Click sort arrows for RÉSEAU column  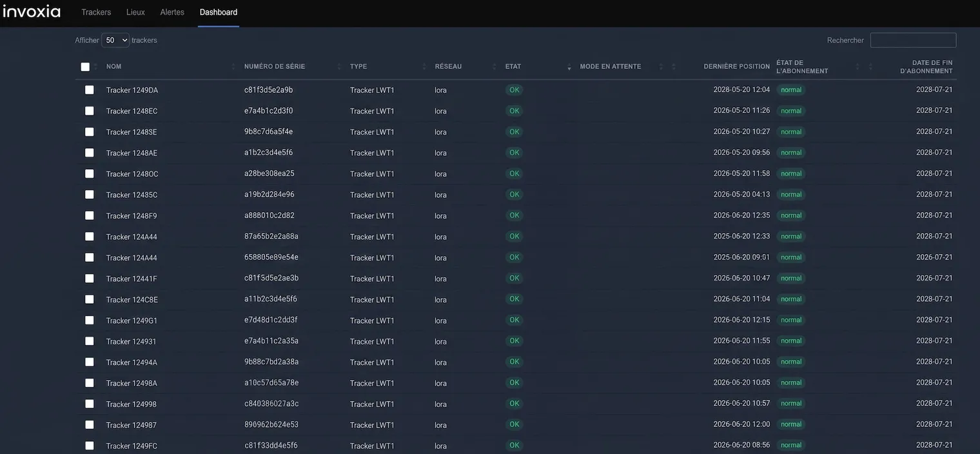[495, 66]
